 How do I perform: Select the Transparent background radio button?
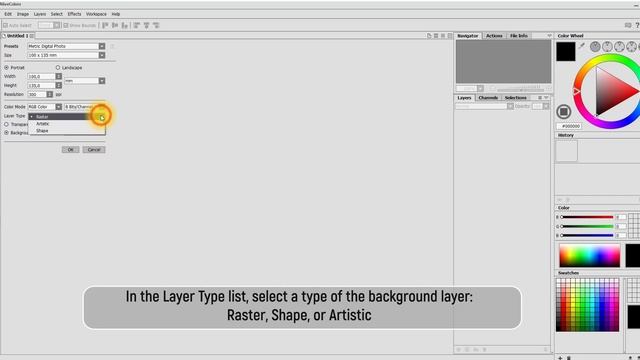click(7, 124)
